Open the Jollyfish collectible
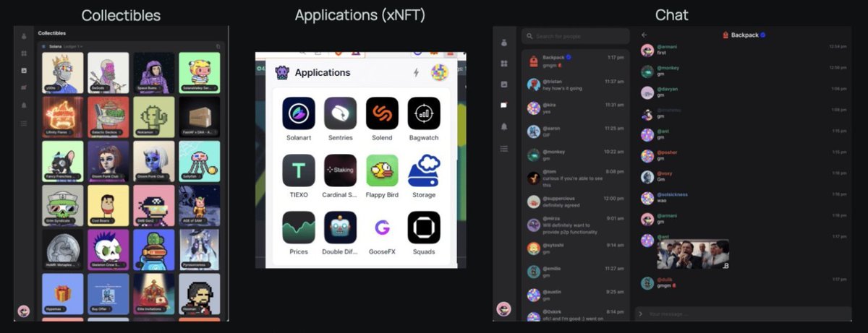Viewport: 868px width, 333px height. point(200,161)
